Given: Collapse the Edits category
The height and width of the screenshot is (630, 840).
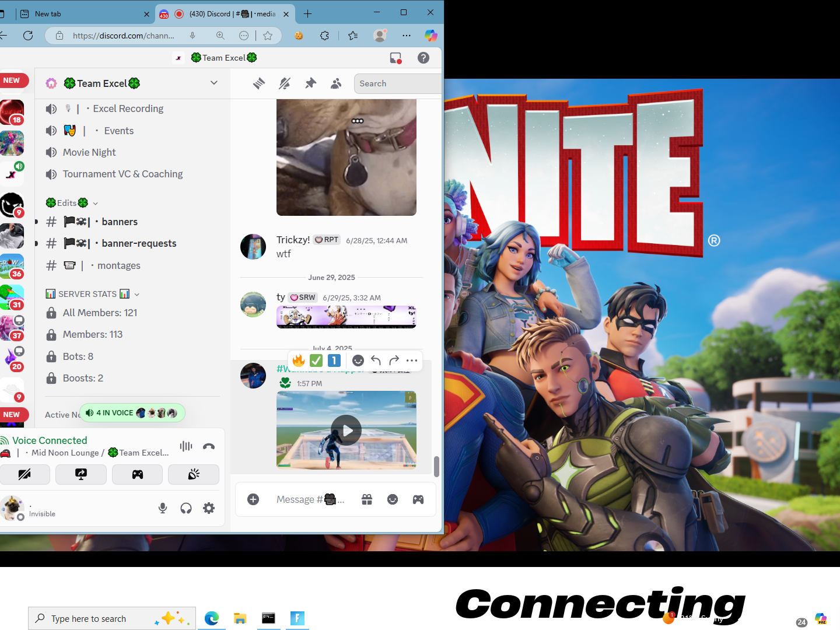Looking at the screenshot, I should tap(72, 203).
